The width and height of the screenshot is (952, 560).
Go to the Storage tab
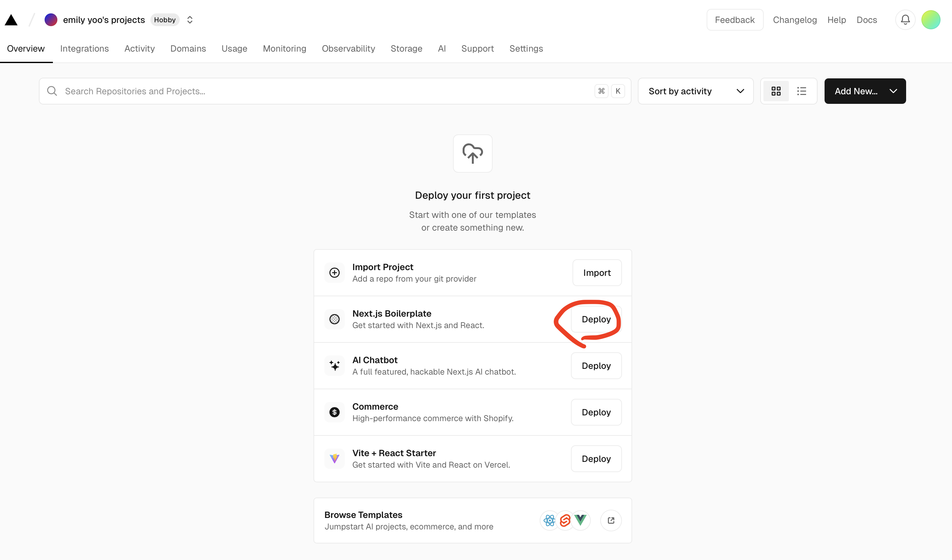click(406, 49)
